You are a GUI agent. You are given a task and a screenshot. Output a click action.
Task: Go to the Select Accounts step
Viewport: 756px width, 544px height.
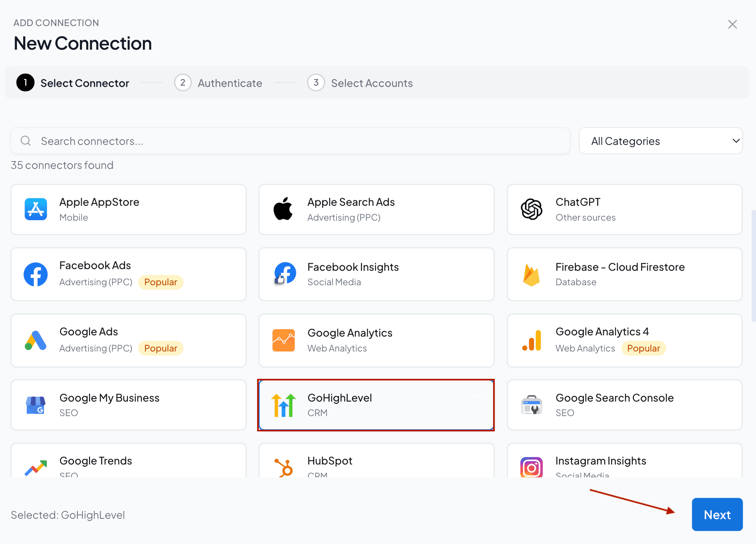pos(360,83)
